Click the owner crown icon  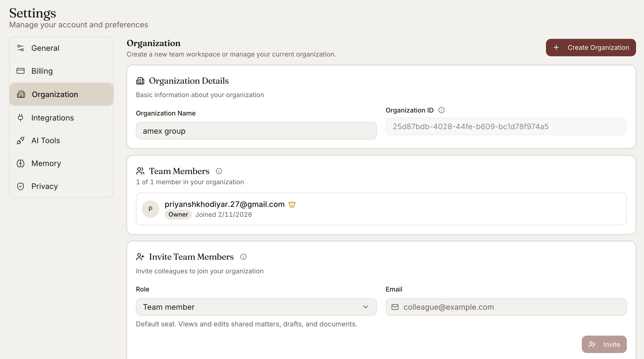[292, 204]
